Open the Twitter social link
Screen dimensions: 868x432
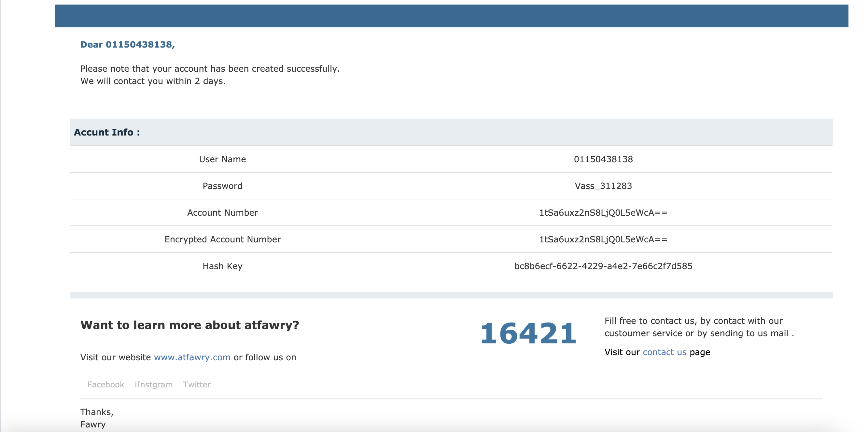(x=197, y=384)
